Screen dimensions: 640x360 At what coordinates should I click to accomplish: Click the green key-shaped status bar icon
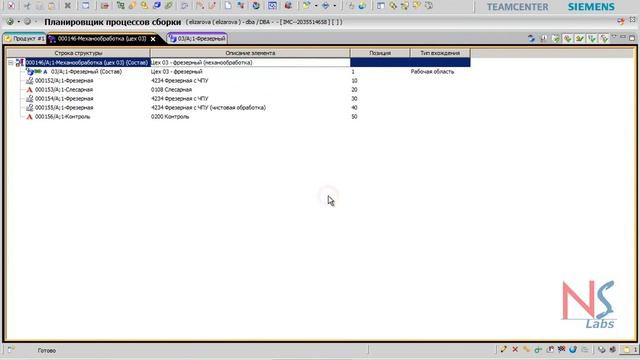[x=538, y=349]
